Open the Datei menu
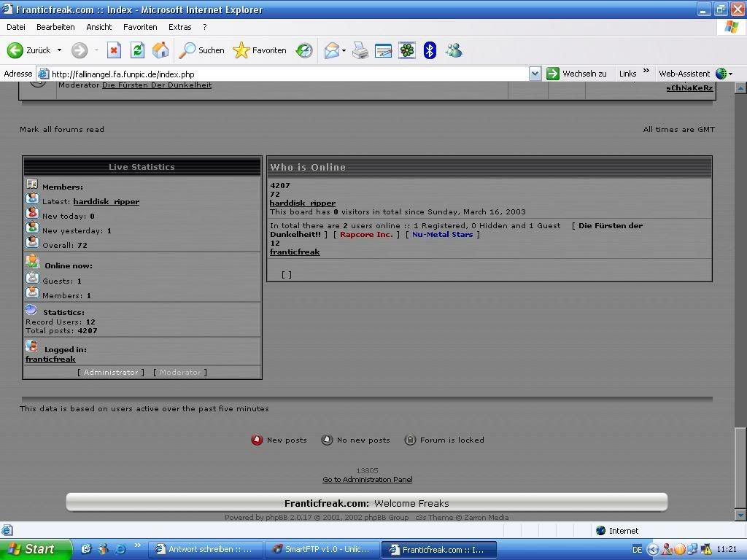 coord(16,27)
